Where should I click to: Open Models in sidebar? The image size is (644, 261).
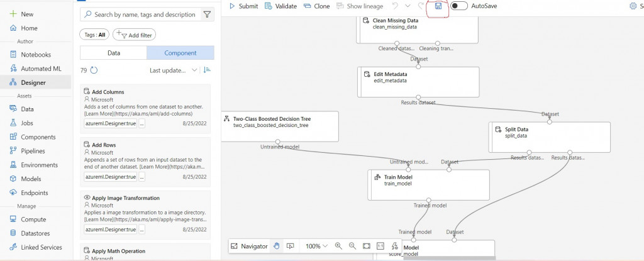[x=25, y=179]
